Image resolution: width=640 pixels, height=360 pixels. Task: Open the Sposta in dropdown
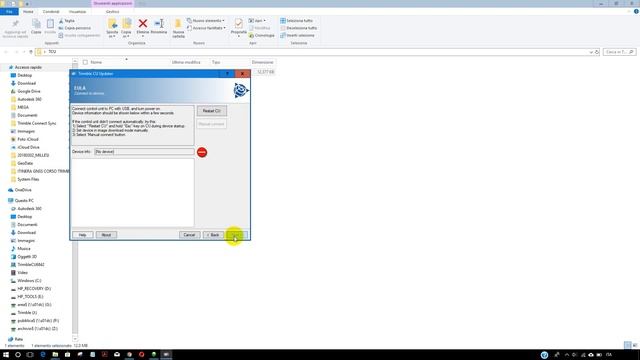coord(112,29)
